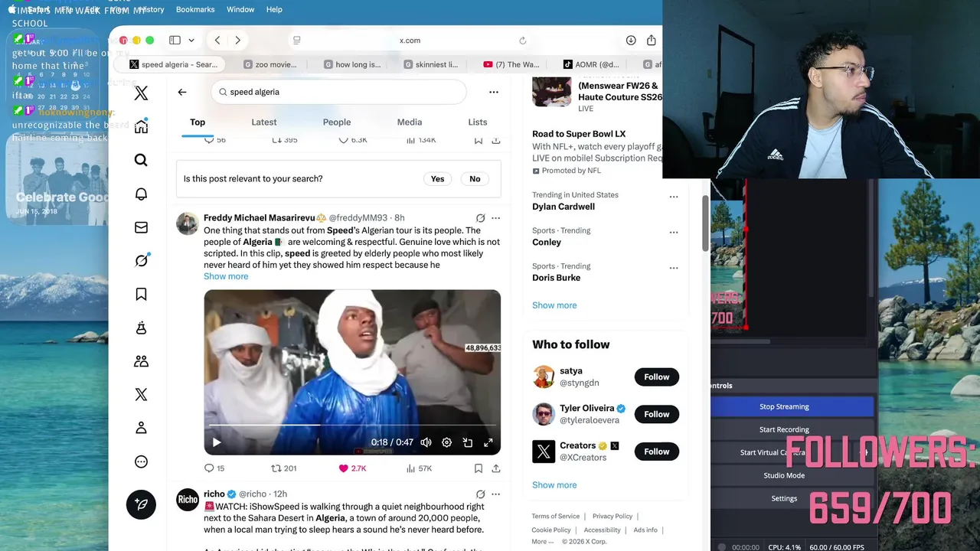The width and height of the screenshot is (980, 551).
Task: Open Safari tab group dropdown chevron
Action: (191, 41)
